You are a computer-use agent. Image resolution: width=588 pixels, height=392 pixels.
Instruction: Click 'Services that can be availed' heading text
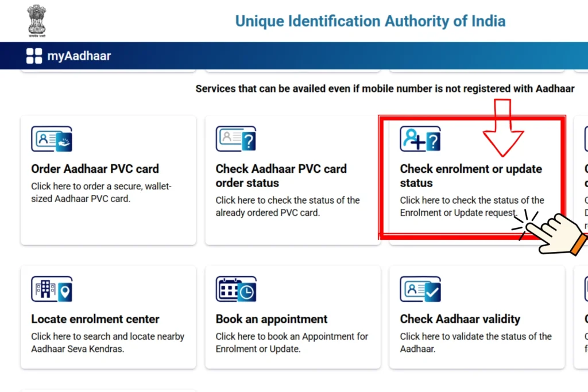click(385, 89)
